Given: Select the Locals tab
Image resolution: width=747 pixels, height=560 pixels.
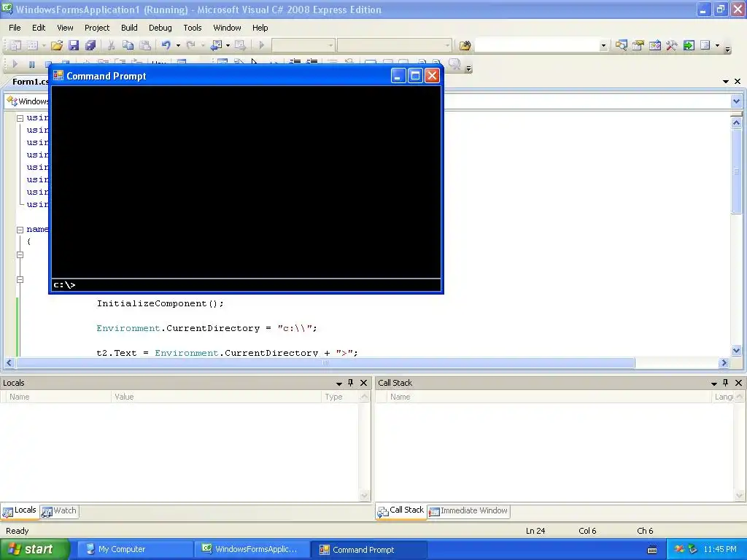Looking at the screenshot, I should (20, 511).
